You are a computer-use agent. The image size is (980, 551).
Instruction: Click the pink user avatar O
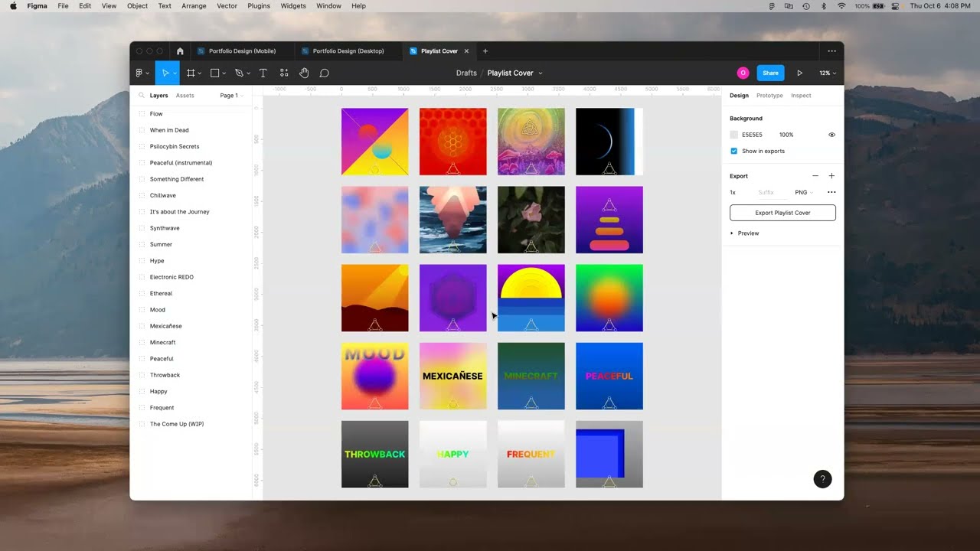(743, 73)
